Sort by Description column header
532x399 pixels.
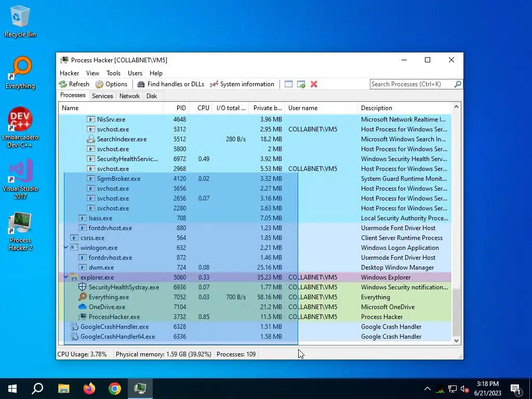404,108
